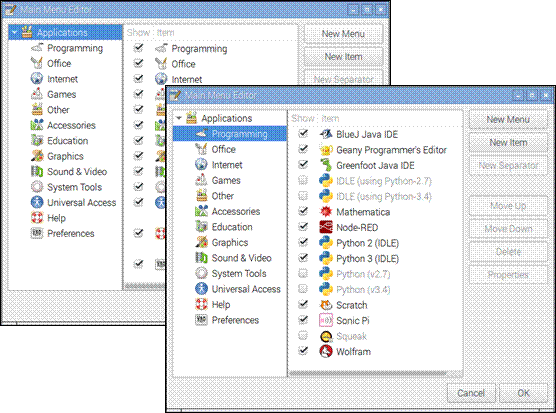Collapse Applications tree in back window

(15, 33)
